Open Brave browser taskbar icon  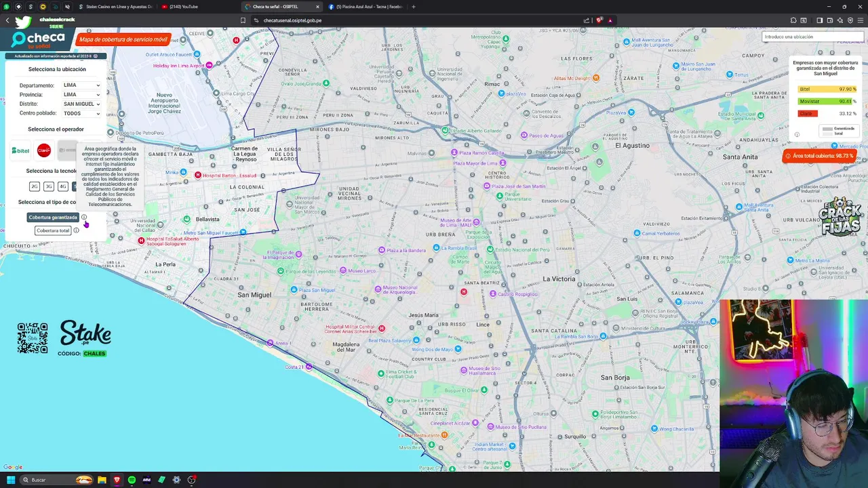point(117,480)
